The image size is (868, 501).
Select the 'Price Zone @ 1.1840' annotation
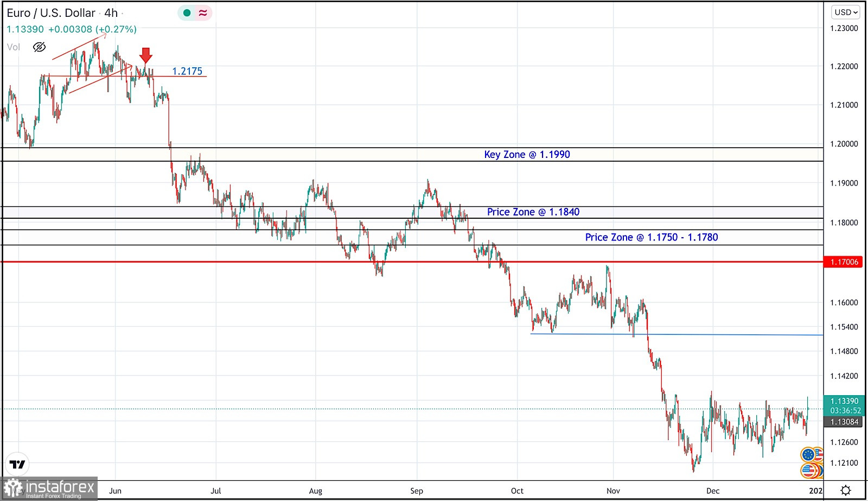[533, 212]
